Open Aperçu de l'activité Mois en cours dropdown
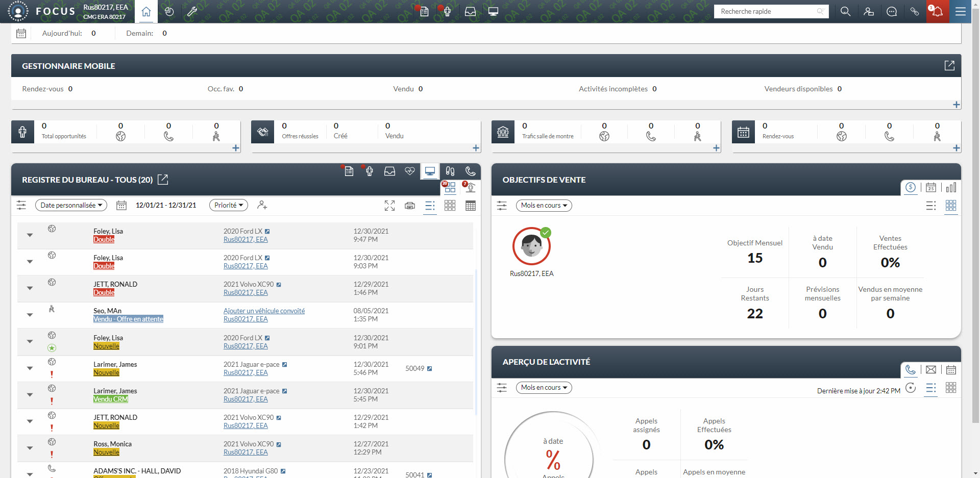The image size is (980, 478). tap(544, 388)
